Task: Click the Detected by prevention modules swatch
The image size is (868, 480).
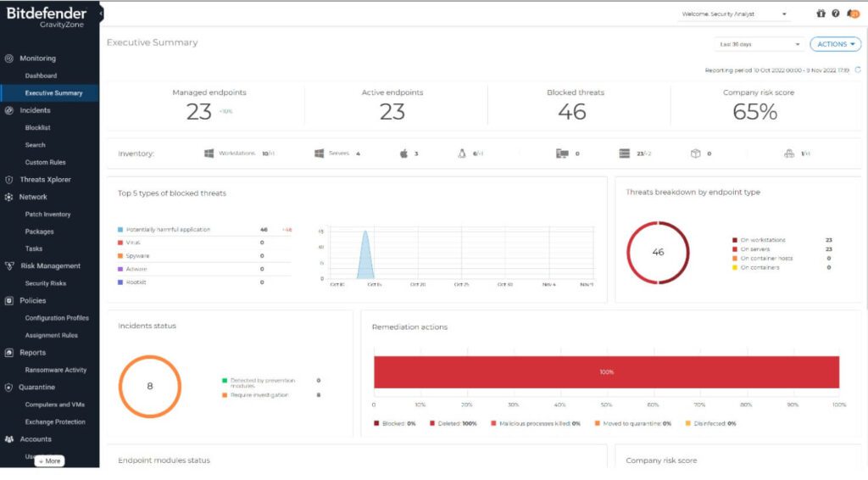Action: [224, 380]
